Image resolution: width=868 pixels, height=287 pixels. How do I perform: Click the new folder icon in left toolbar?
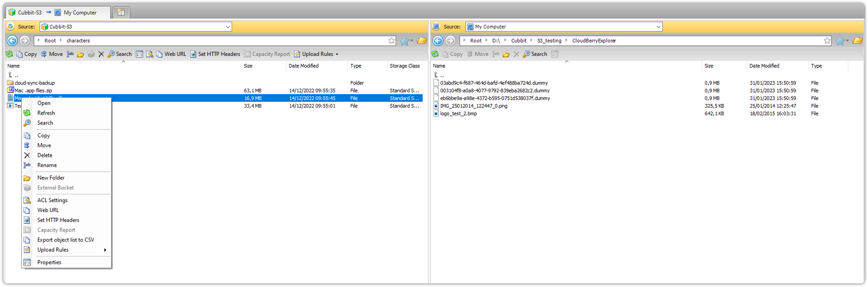click(x=80, y=54)
